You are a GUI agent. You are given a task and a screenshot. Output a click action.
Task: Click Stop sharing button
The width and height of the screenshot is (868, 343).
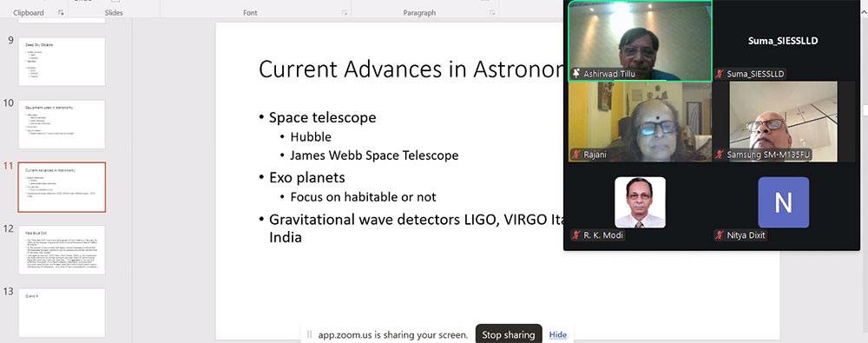click(x=508, y=334)
